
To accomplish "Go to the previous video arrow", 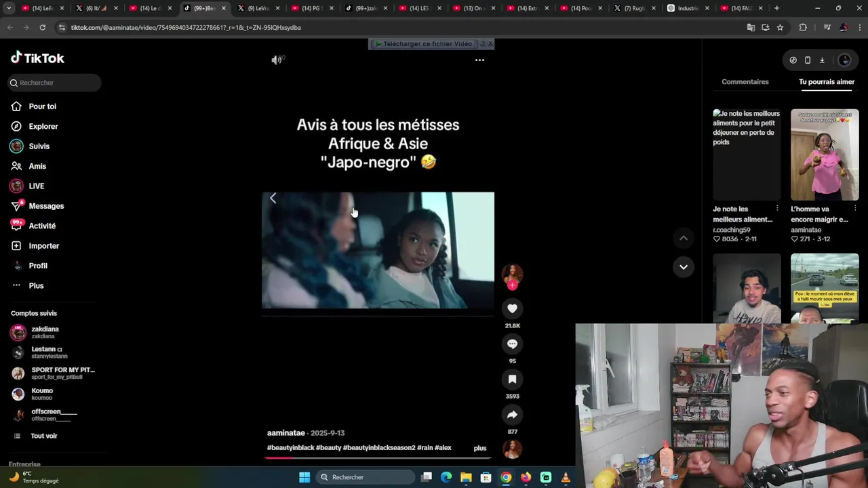I will click(x=684, y=238).
